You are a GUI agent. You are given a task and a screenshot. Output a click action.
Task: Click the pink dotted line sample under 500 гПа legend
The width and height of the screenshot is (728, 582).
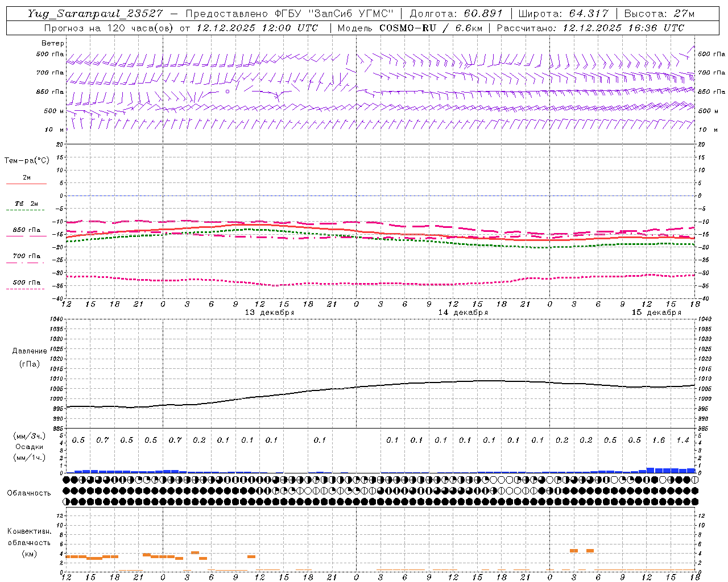[x=26, y=289]
